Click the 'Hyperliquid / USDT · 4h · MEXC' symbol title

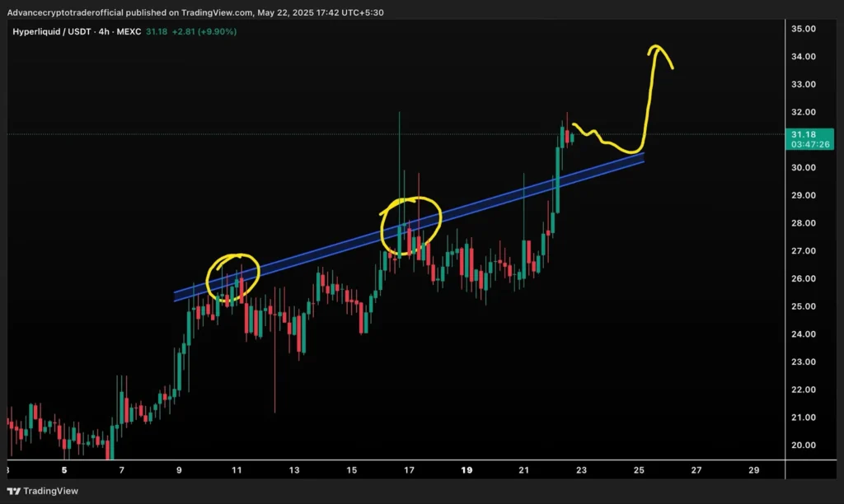77,32
